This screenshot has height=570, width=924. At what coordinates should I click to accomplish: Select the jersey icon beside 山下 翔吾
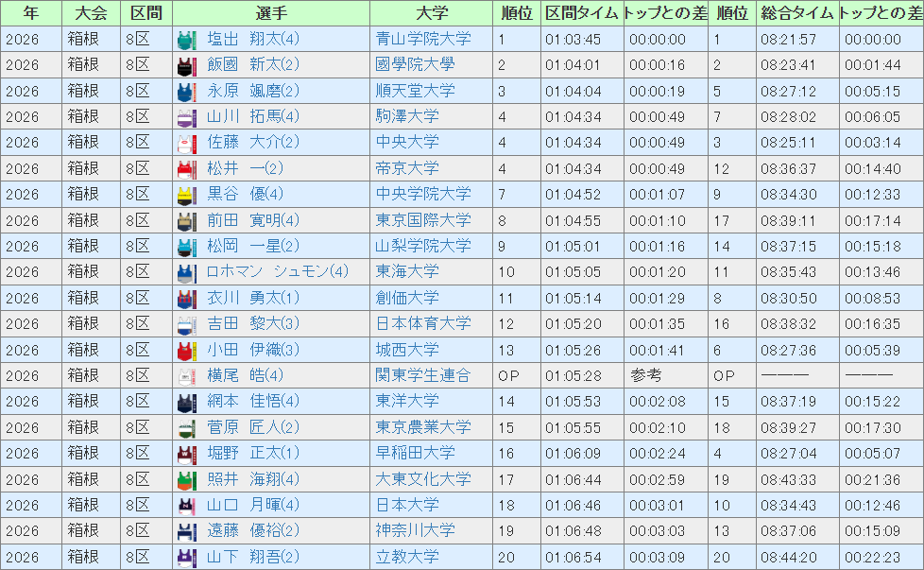click(186, 558)
